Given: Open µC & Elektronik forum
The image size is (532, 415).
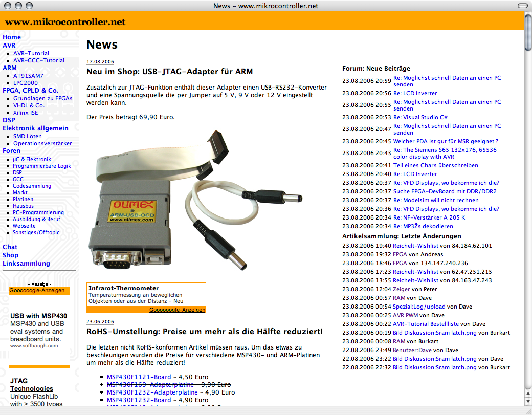Looking at the screenshot, I should tap(32, 159).
